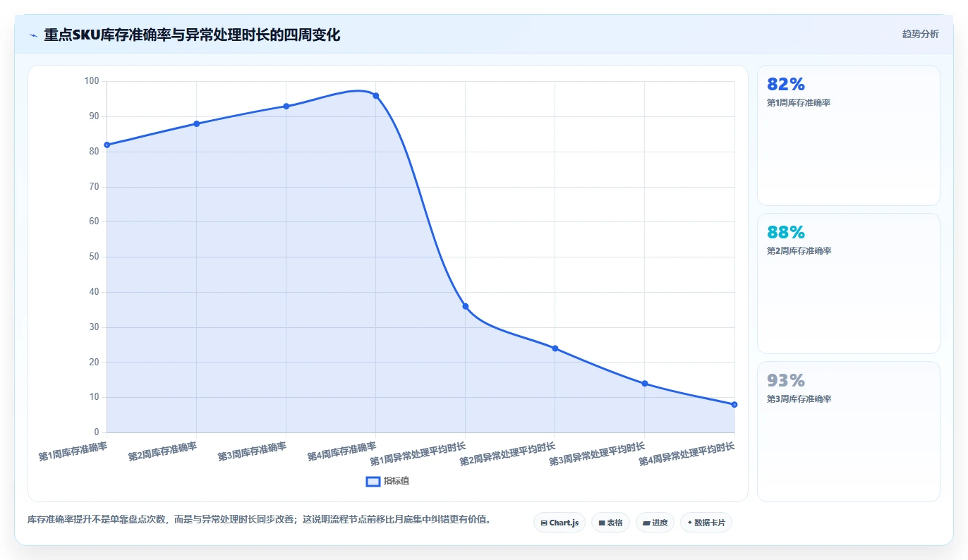Click the 趋势分析 label in header
This screenshot has width=968, height=560.
click(921, 34)
